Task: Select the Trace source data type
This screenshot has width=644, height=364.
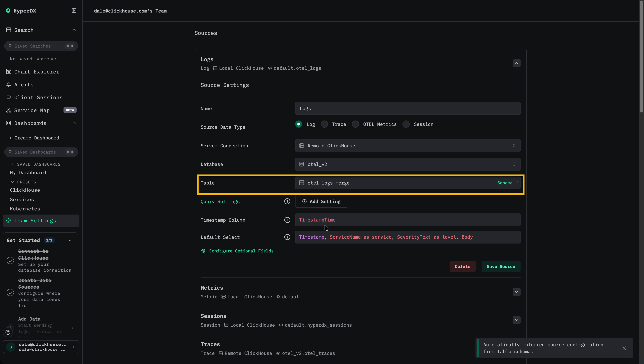Action: pyautogui.click(x=324, y=124)
